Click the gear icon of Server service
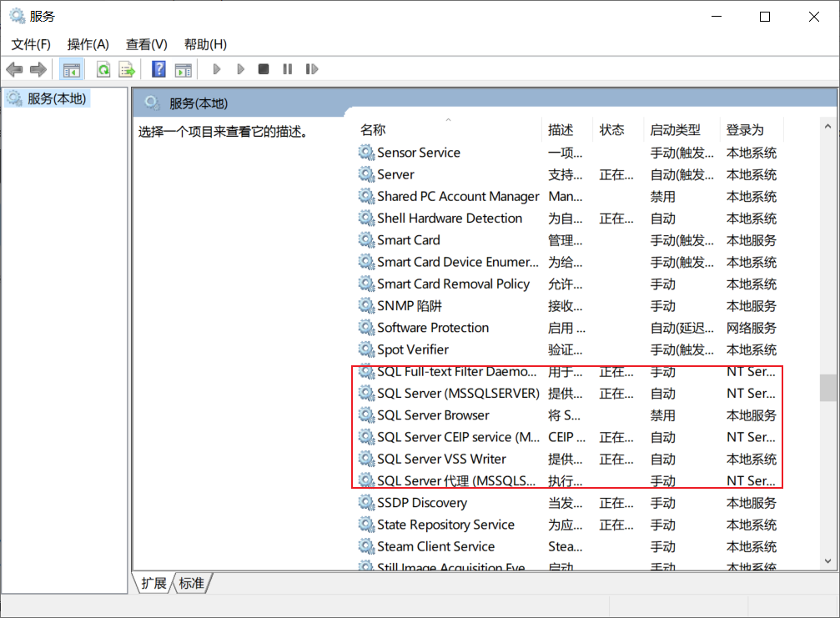Viewport: 840px width, 618px height. click(366, 174)
